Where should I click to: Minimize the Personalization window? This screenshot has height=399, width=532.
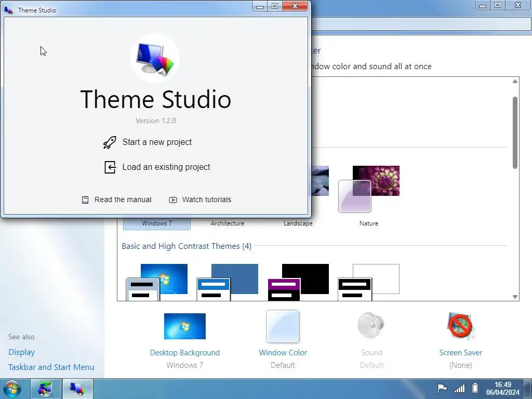tap(483, 5)
